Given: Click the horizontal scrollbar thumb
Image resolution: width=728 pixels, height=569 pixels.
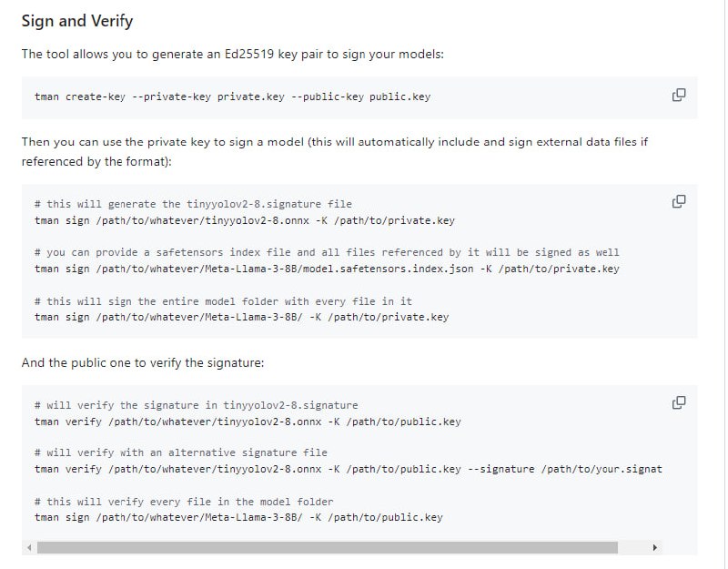Looking at the screenshot, I should 328,548.
